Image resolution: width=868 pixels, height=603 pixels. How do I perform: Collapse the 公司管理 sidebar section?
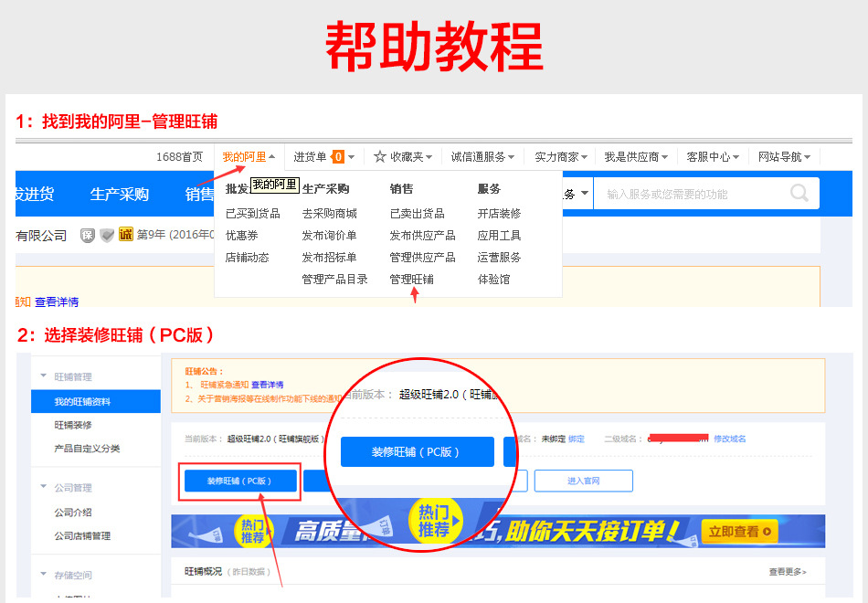(x=44, y=487)
